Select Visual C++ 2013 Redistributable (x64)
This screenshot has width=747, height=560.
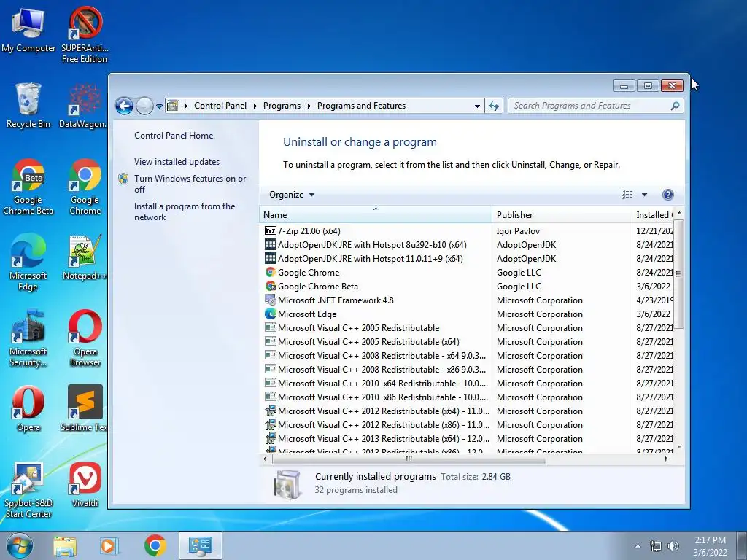[466, 438]
